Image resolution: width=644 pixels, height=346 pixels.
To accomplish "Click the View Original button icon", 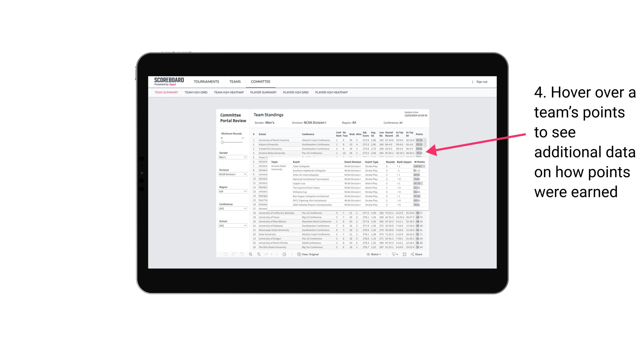I will [x=298, y=254].
